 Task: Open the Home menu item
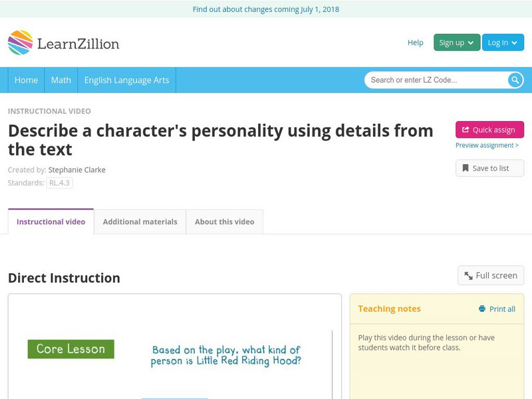pos(26,80)
